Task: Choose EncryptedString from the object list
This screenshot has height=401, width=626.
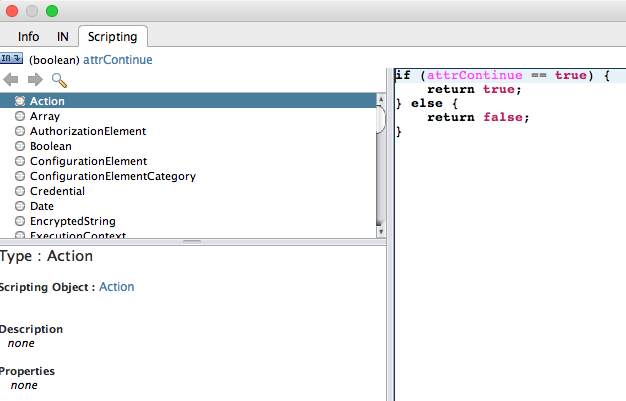Action: pyautogui.click(x=72, y=221)
